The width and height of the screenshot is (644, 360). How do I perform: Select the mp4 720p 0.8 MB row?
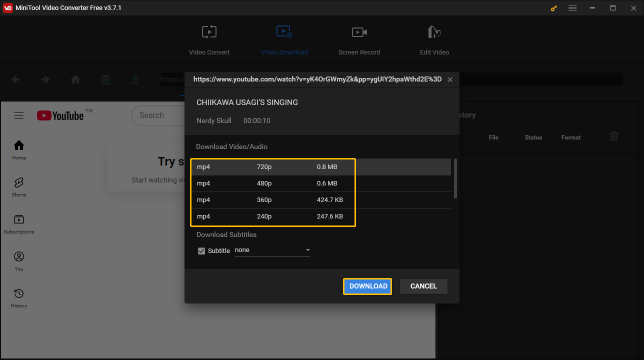[321, 167]
